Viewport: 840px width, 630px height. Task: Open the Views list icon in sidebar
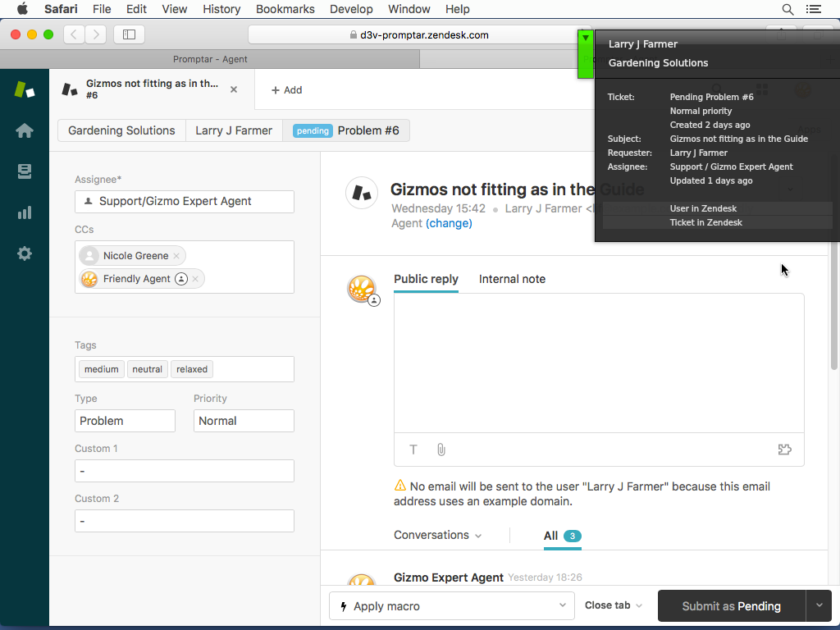click(x=25, y=171)
